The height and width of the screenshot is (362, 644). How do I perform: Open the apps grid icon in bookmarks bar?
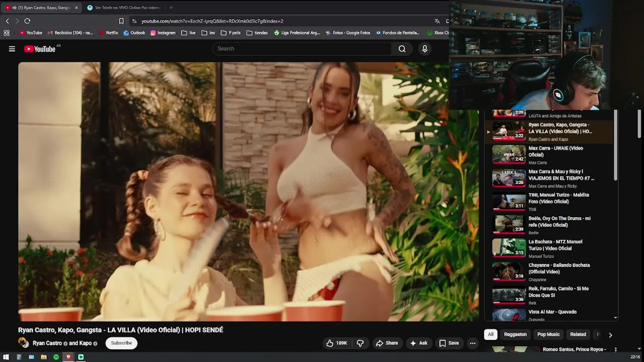pyautogui.click(x=7, y=33)
